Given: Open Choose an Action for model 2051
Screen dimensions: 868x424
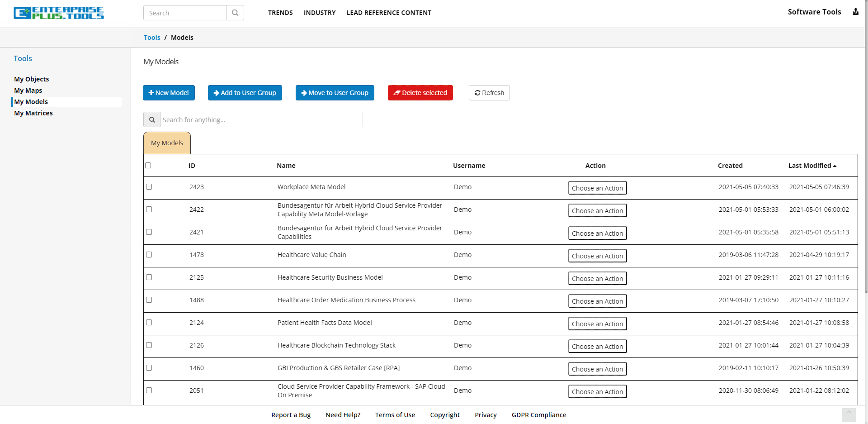Looking at the screenshot, I should (x=597, y=391).
